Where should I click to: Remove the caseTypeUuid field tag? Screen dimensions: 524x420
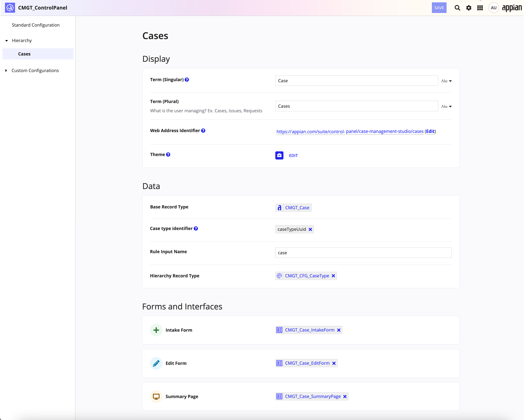coord(310,229)
